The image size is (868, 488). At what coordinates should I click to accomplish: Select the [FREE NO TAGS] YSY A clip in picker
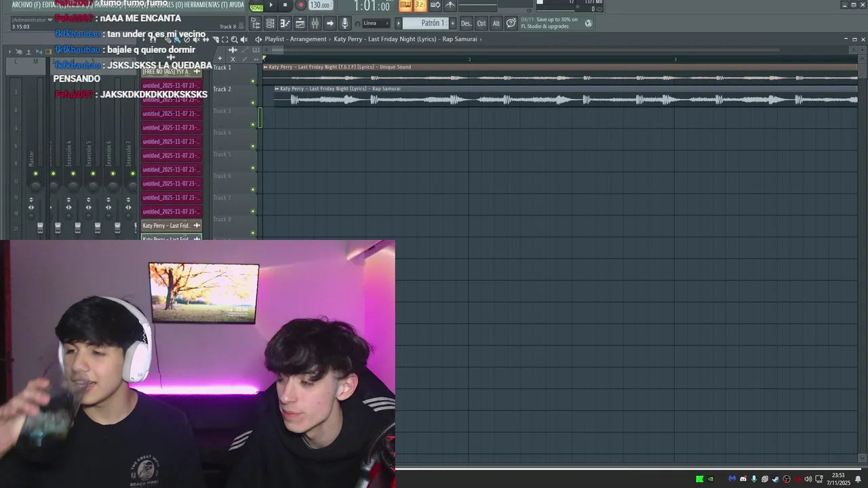171,72
